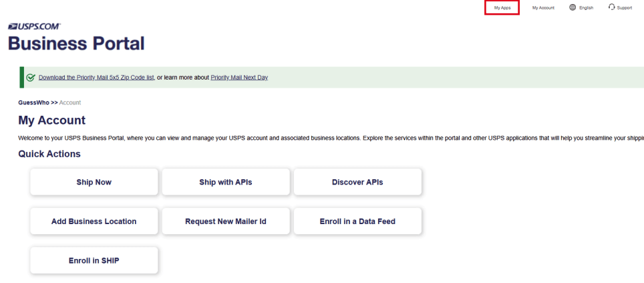This screenshot has width=644, height=283.
Task: Click the USPS.COM logo
Action: tap(34, 26)
